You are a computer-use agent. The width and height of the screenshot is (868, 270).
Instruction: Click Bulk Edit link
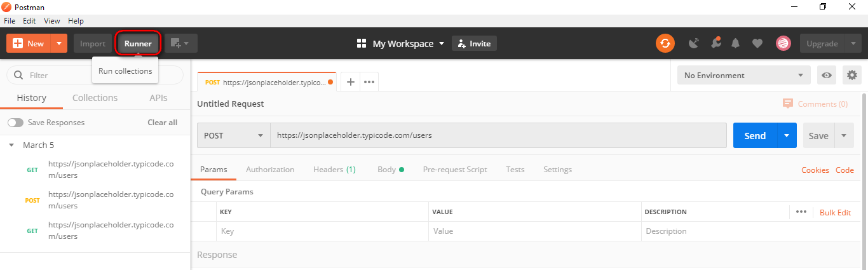coord(835,212)
